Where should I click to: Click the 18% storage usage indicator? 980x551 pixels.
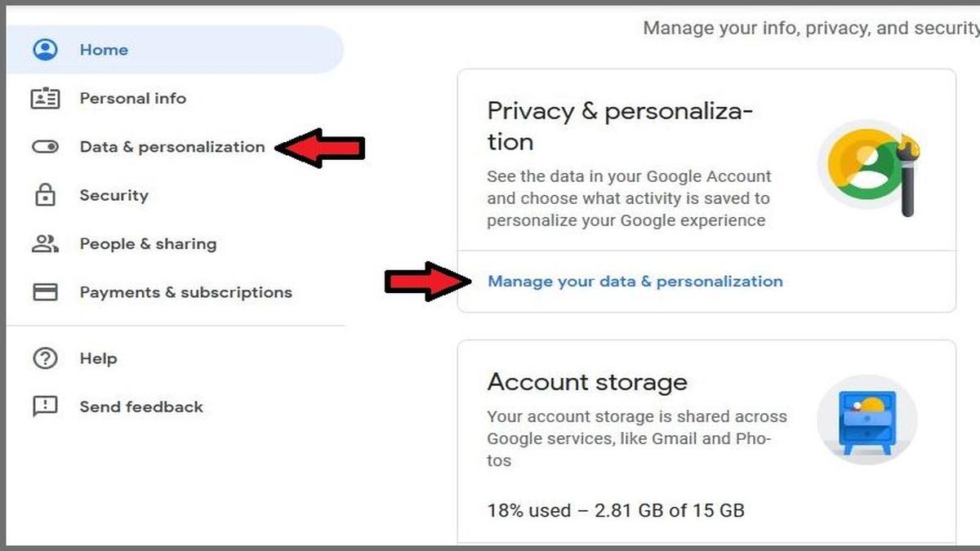(617, 510)
